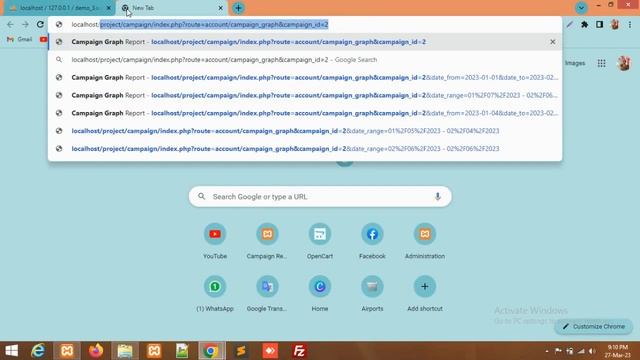Reload the current page
The width and height of the screenshot is (640, 360).
pos(40,24)
